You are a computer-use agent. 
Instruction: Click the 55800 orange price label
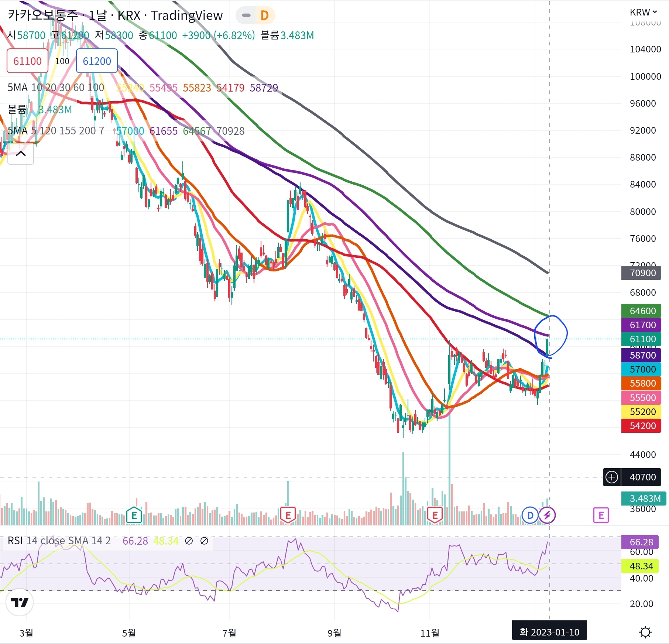[x=641, y=383]
